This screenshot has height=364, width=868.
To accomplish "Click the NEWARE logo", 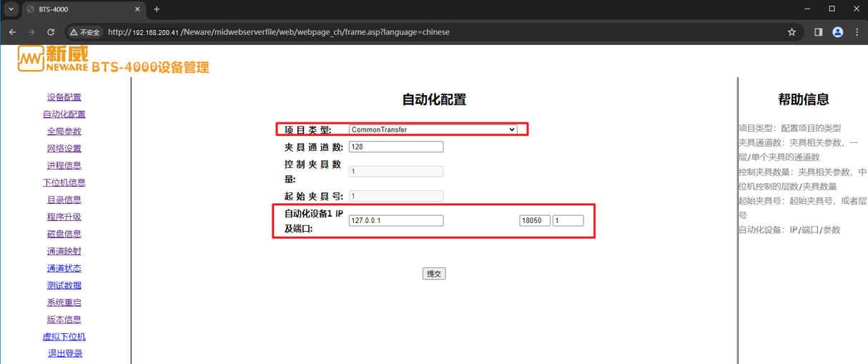I will pyautogui.click(x=54, y=59).
